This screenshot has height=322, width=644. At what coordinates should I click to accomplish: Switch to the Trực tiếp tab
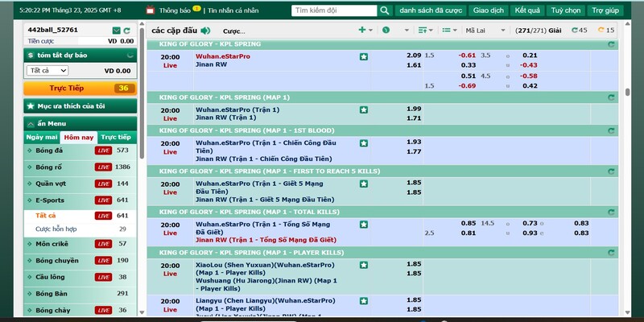(x=116, y=137)
